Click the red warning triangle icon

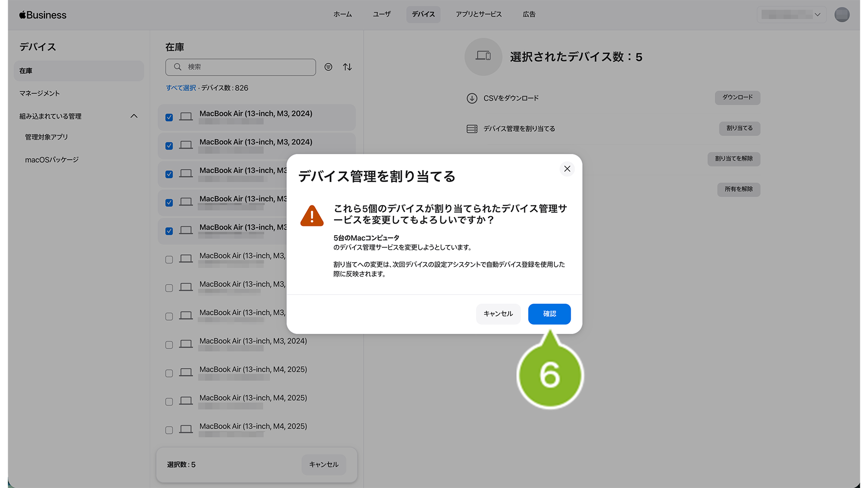312,216
